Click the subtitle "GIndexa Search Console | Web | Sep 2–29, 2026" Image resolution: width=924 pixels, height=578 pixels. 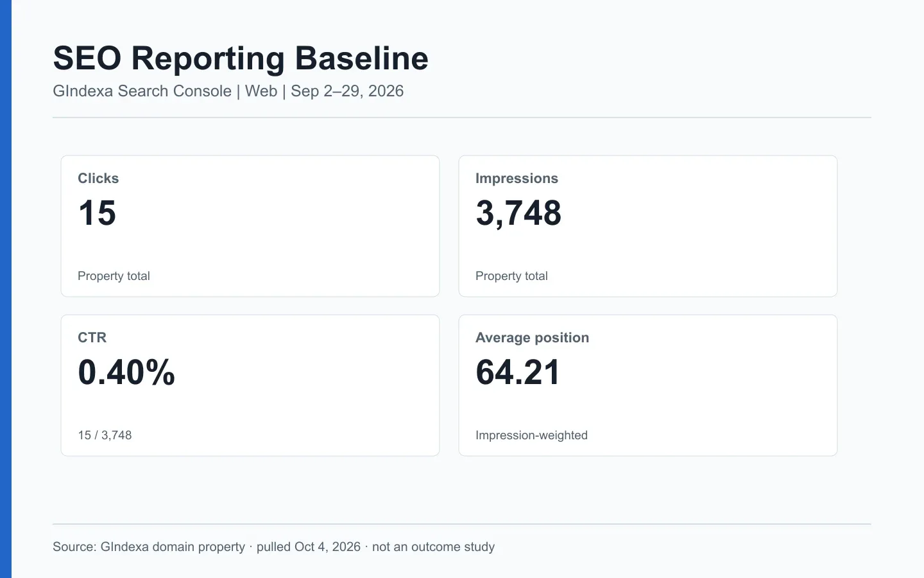pos(228,91)
